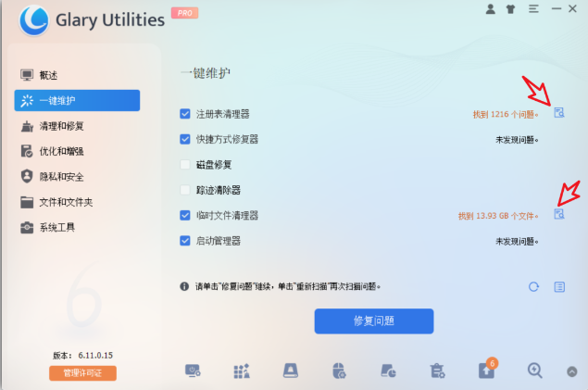
Task: Click the 管理许可证 button
Action: [82, 373]
